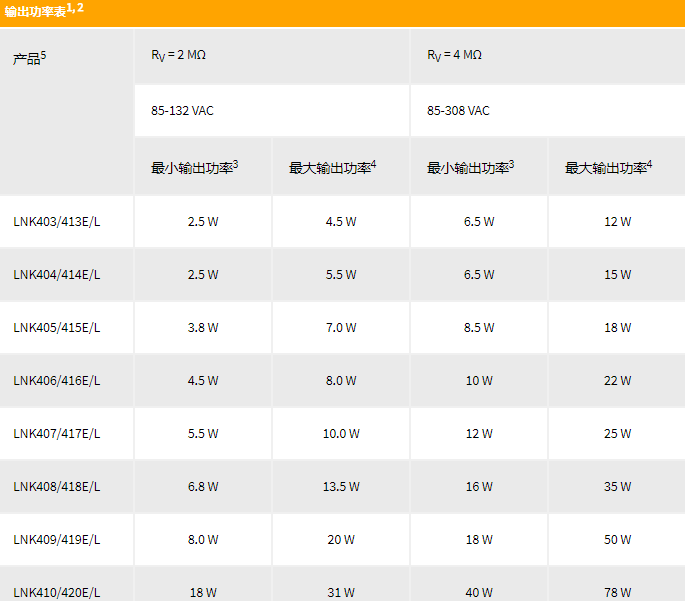
Task: Click 2.5 W in the LNK403/413E/L row
Action: click(203, 221)
